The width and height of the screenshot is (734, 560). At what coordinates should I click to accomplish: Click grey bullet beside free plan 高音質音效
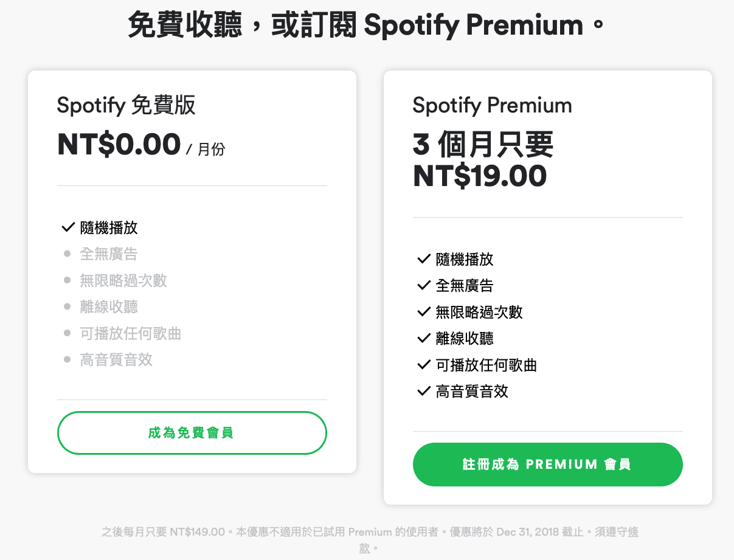point(68,360)
